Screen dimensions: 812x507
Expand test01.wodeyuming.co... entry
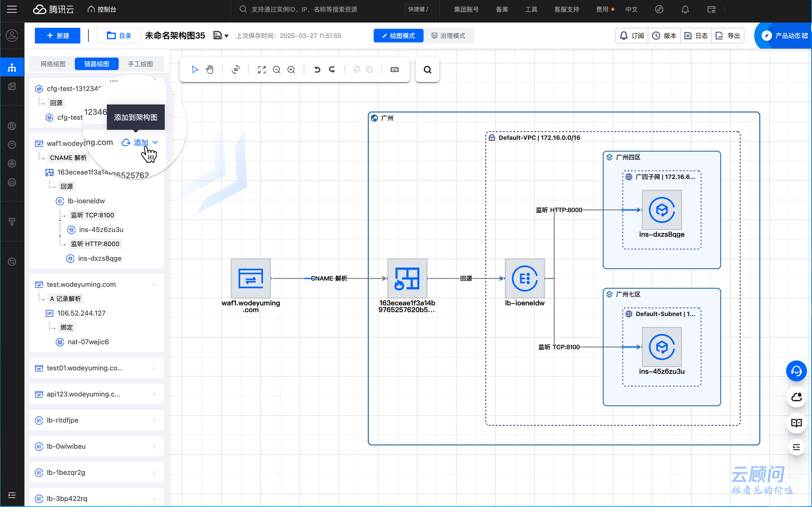point(154,368)
